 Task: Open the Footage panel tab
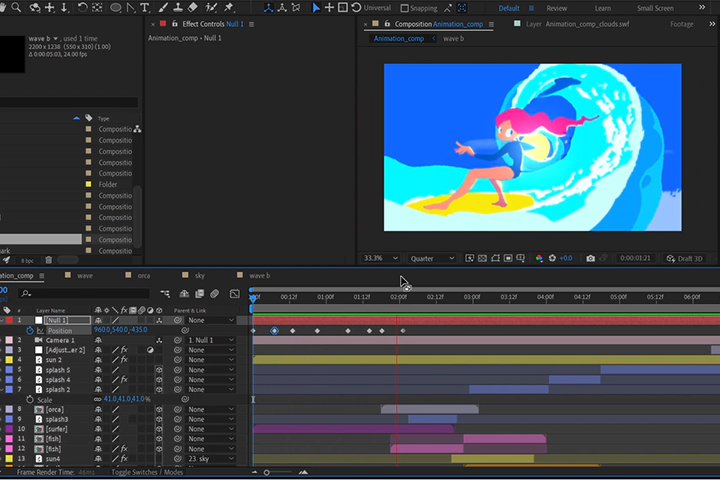tap(681, 24)
